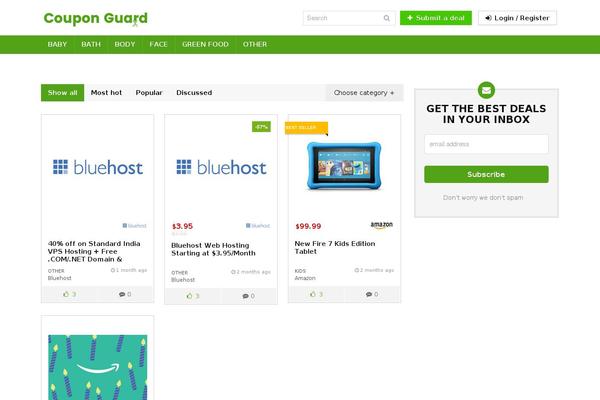Open the FACE category menu

point(158,44)
